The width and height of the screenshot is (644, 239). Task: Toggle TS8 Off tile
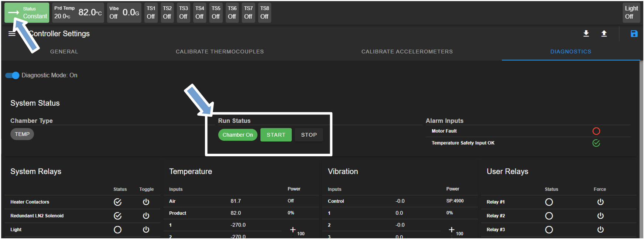(265, 13)
